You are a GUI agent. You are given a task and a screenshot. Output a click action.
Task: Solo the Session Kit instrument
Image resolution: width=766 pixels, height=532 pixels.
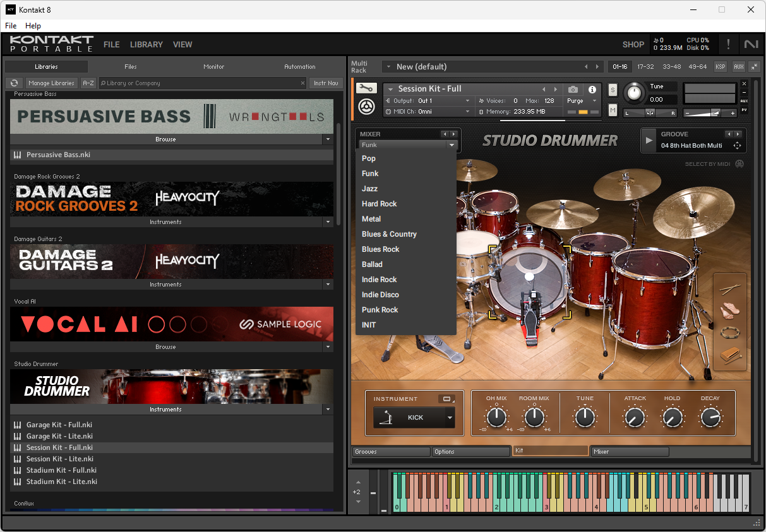[x=613, y=90]
